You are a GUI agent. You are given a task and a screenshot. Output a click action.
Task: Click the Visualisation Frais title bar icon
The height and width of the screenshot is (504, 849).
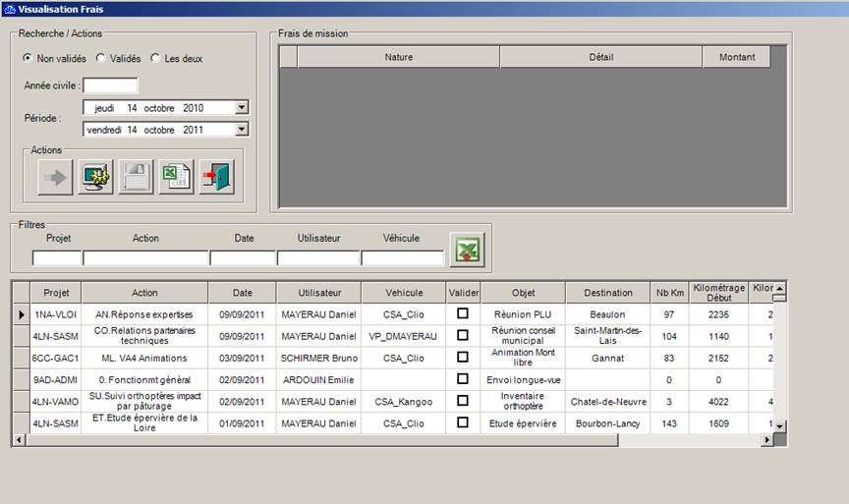coord(9,8)
